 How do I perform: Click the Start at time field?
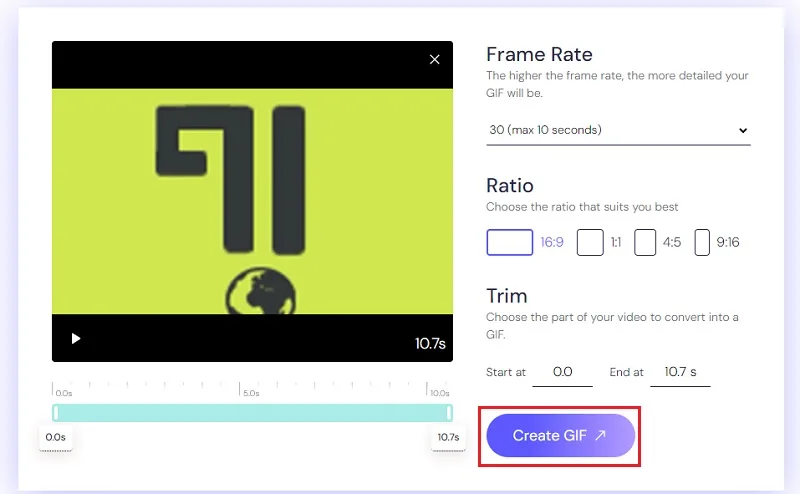tap(562, 373)
